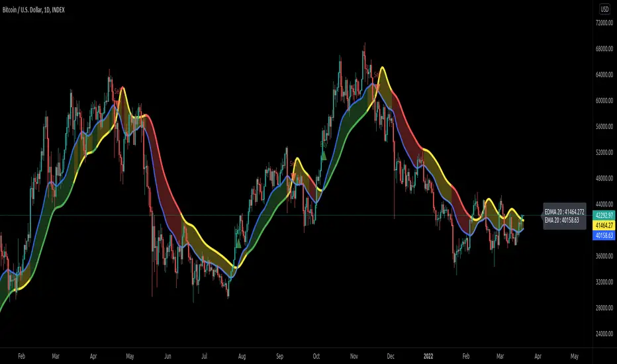Click the orange Sell triangle marker in April
This screenshot has height=364, width=617.
click(x=117, y=105)
